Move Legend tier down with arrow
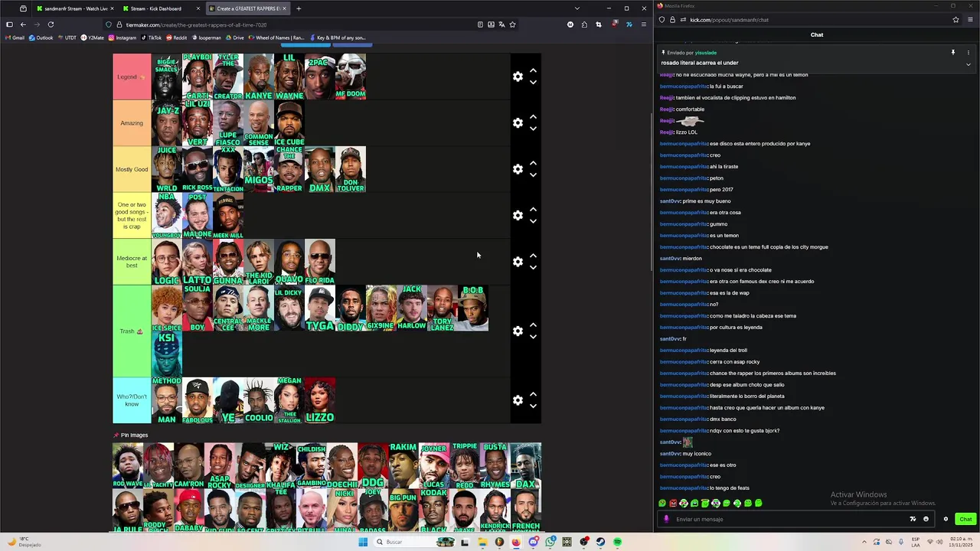The width and height of the screenshot is (980, 551). (x=533, y=83)
